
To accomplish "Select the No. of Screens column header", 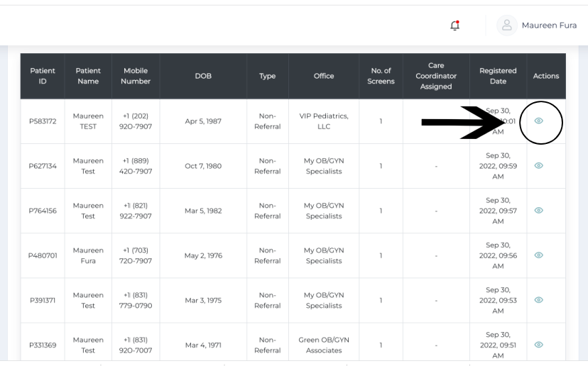I will coord(381,76).
